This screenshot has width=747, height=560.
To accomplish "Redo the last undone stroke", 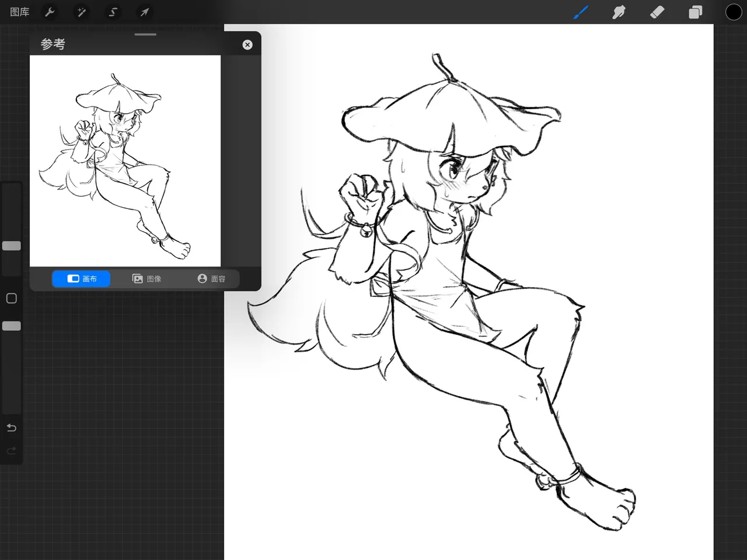I will 11,451.
